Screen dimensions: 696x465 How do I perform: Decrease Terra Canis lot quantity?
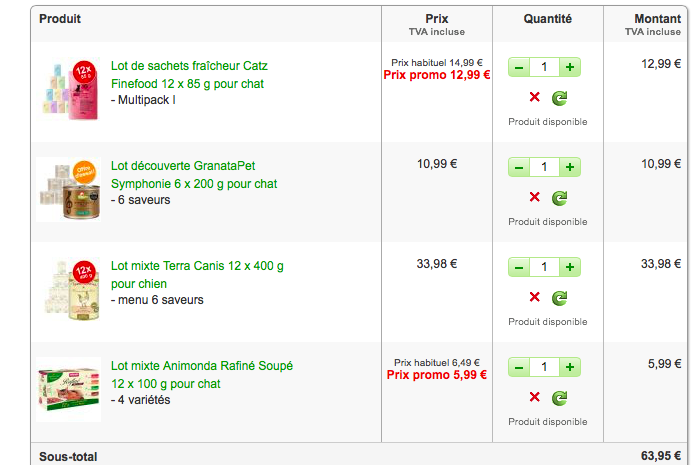click(x=519, y=267)
